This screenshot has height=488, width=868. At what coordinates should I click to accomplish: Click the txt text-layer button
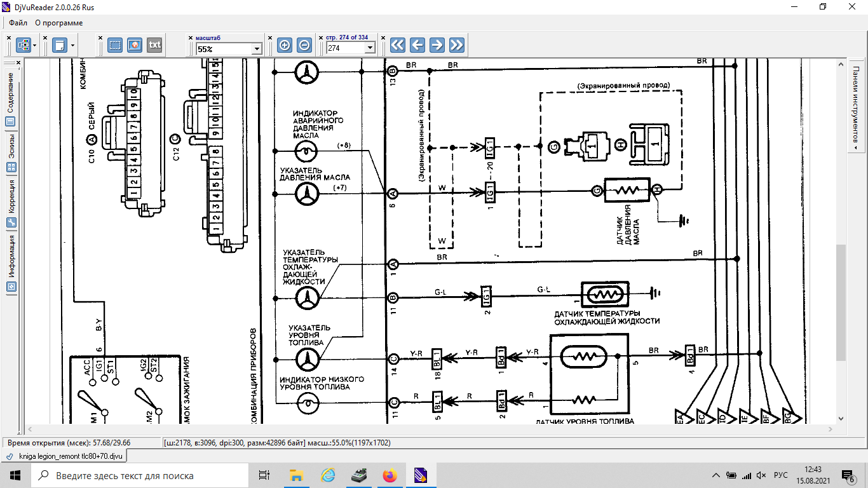click(154, 45)
